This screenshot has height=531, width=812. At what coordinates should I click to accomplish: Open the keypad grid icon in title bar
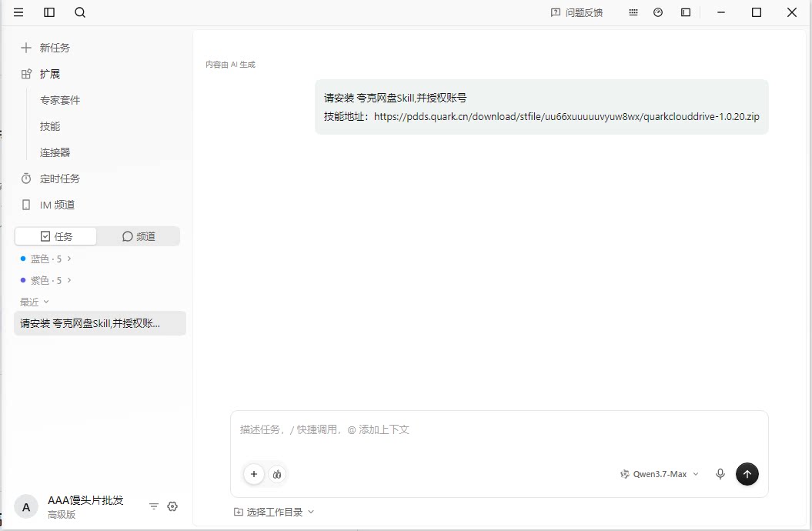[x=633, y=12]
